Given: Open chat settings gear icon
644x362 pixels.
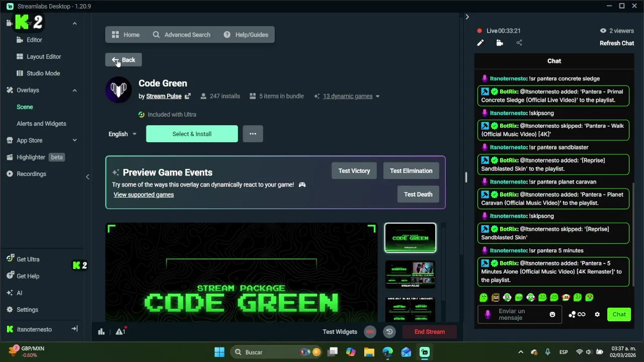Looking at the screenshot, I should (x=597, y=314).
